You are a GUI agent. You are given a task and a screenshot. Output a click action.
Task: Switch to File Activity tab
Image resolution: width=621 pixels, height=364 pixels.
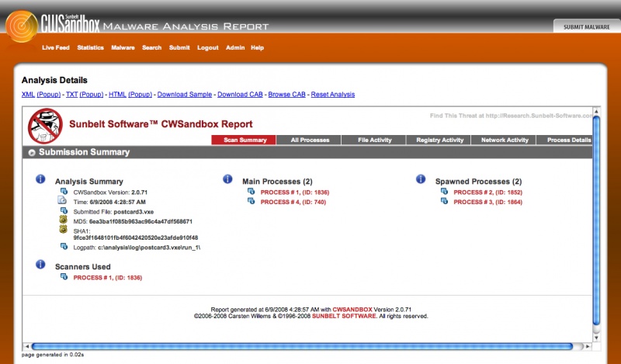(373, 140)
